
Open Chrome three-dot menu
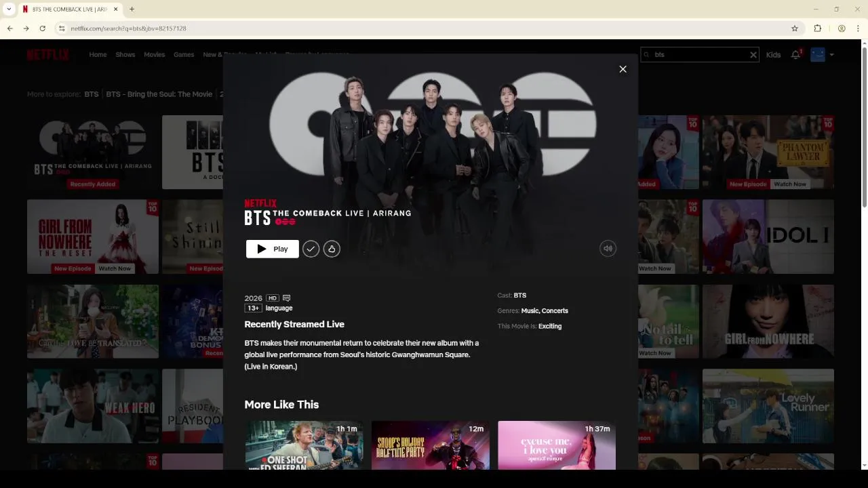pos(858,28)
